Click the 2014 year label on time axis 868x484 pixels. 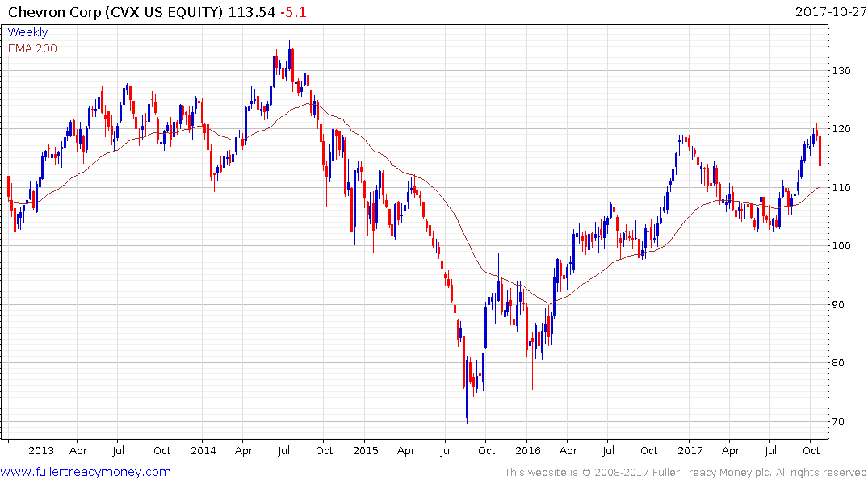coord(203,450)
